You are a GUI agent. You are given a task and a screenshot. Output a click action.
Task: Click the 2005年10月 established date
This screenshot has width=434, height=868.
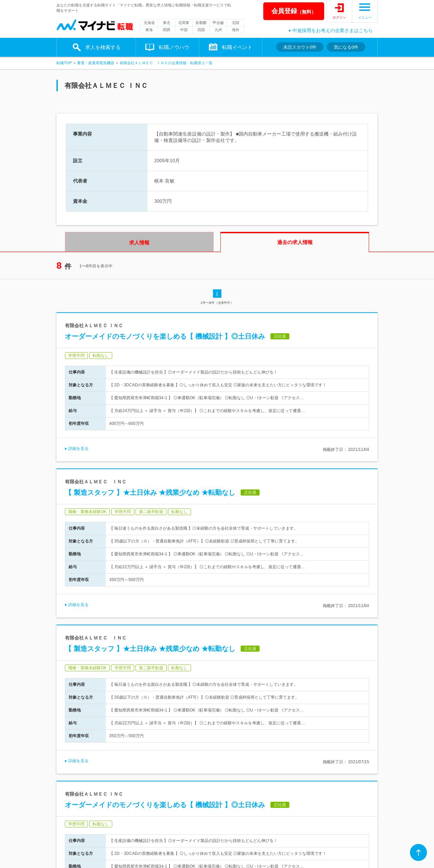click(167, 161)
